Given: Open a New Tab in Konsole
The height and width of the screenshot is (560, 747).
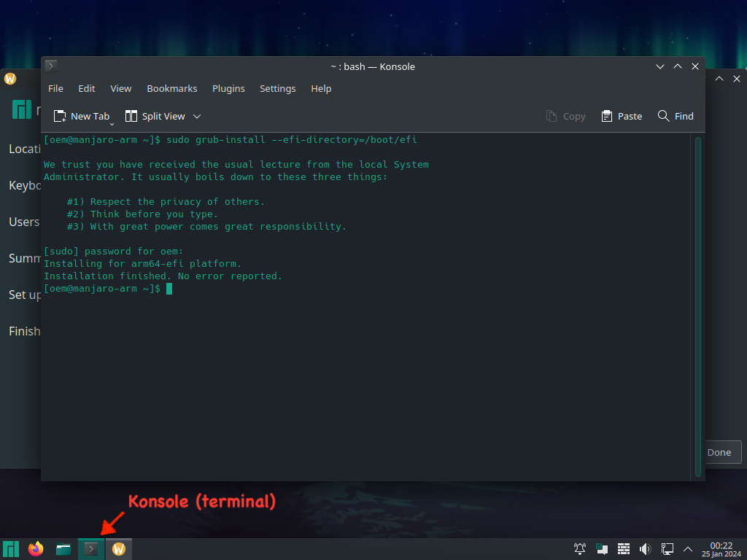Looking at the screenshot, I should (82, 116).
